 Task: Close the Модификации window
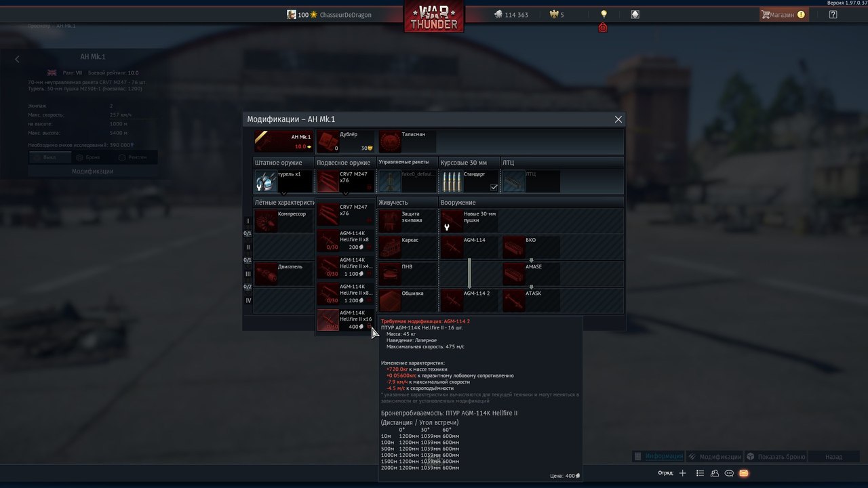click(x=618, y=119)
